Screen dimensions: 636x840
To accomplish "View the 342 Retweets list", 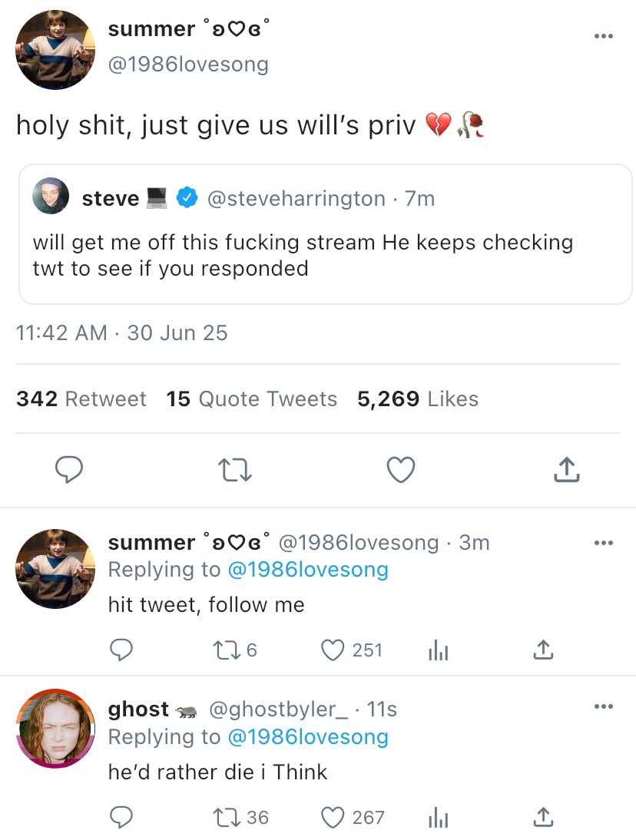I will click(81, 399).
